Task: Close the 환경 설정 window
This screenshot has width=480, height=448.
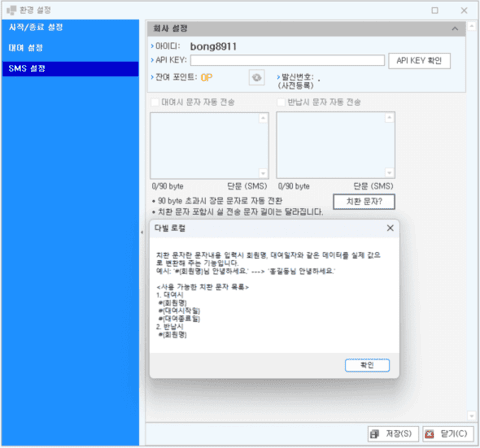Action: coord(464,10)
